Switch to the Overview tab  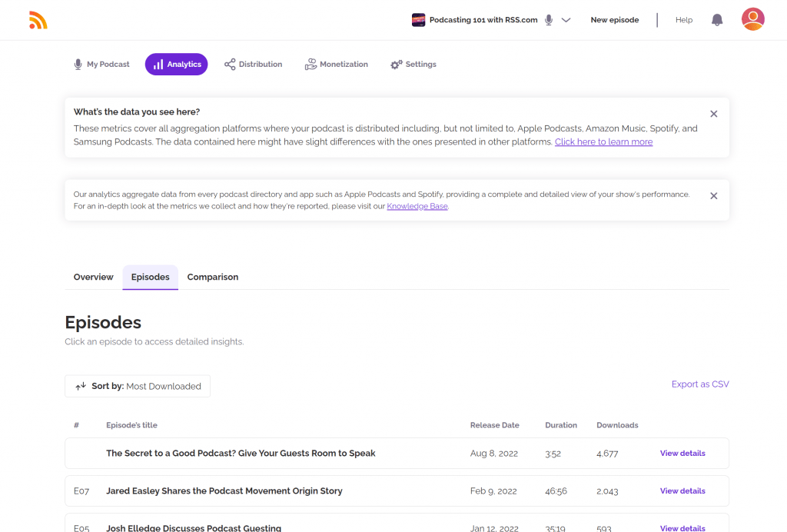coord(94,277)
